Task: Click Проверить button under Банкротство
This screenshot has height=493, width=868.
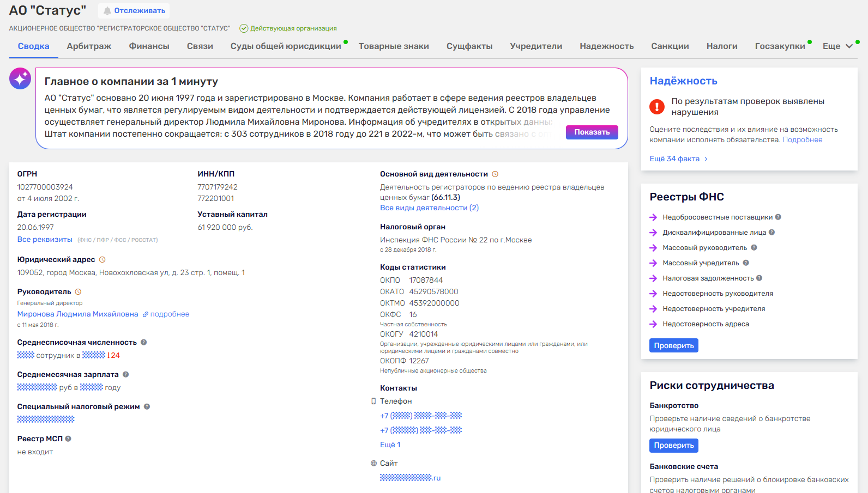Action: (674, 446)
